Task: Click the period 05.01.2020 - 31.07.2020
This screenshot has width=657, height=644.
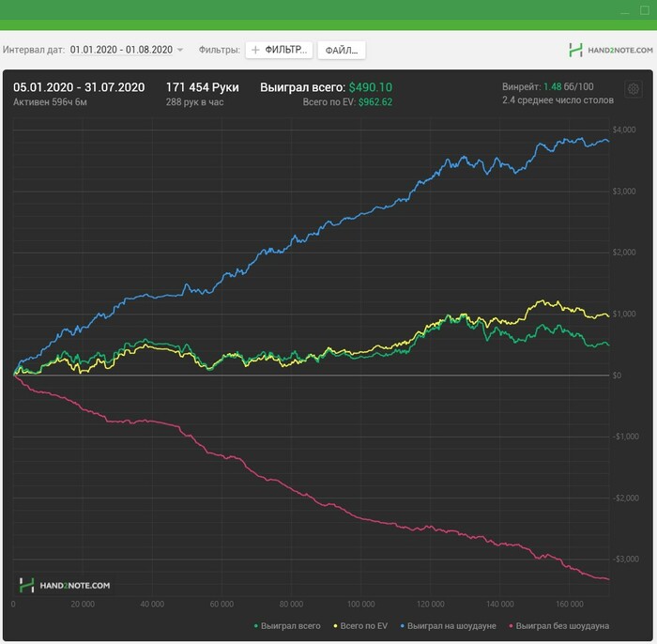Action: [x=79, y=87]
